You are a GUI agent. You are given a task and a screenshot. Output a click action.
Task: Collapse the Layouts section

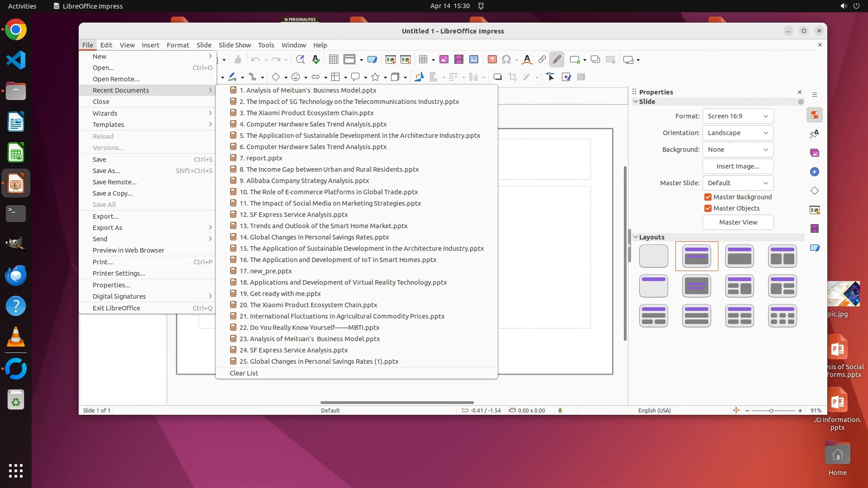tap(636, 237)
